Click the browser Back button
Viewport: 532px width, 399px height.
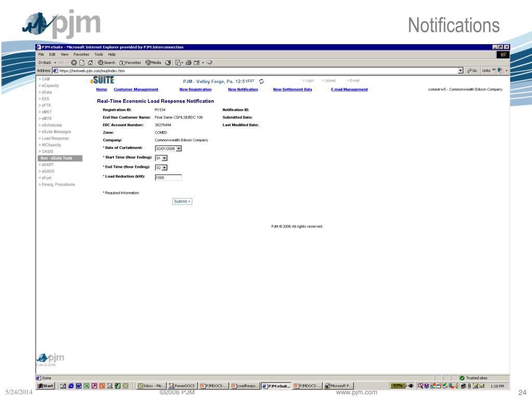click(45, 62)
